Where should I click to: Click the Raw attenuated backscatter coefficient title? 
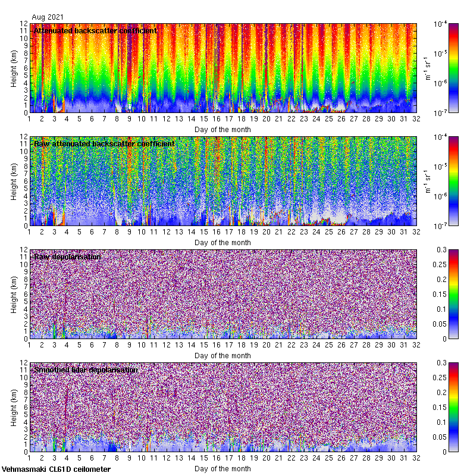[x=104, y=144]
